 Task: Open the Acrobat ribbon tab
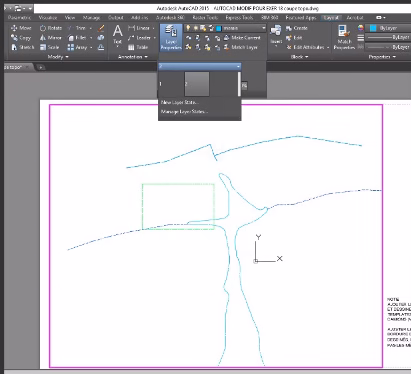(355, 17)
